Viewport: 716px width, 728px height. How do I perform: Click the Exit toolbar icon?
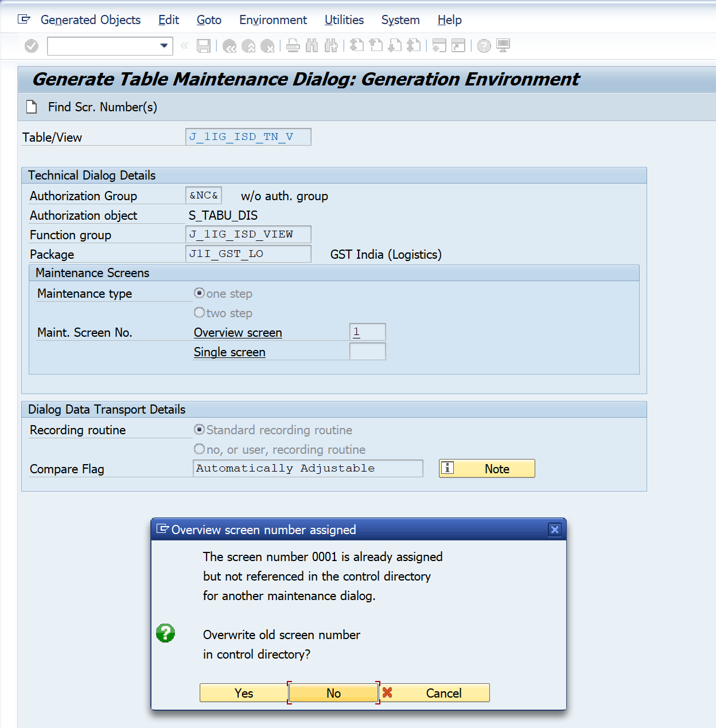point(248,46)
